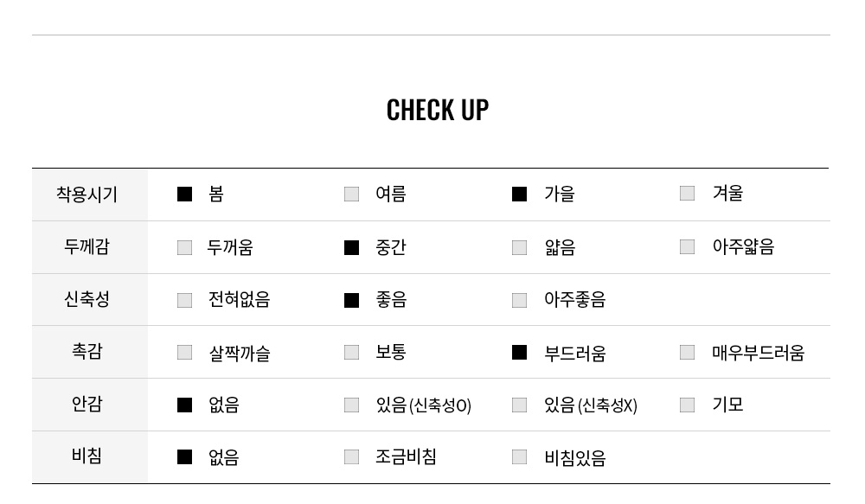Tick the 있음(신축성O) lining checkbox
The image size is (865, 504).
coord(351,405)
